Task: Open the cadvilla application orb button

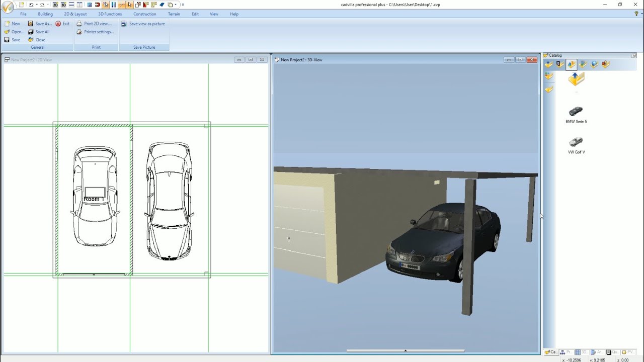Action: tap(8, 8)
